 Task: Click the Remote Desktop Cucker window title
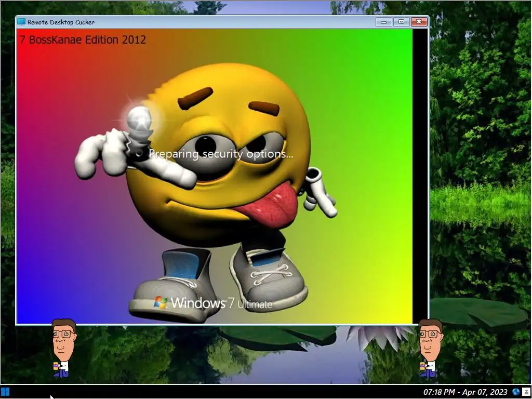point(61,22)
